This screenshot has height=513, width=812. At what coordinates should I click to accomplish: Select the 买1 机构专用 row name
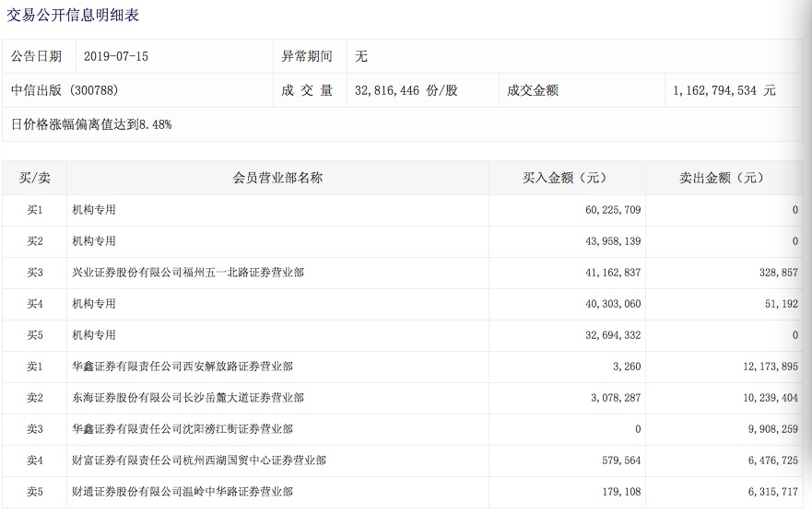(94, 210)
